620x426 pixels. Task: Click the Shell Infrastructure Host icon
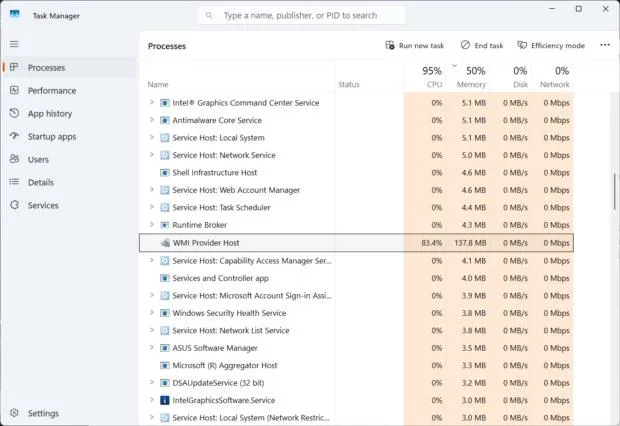164,172
